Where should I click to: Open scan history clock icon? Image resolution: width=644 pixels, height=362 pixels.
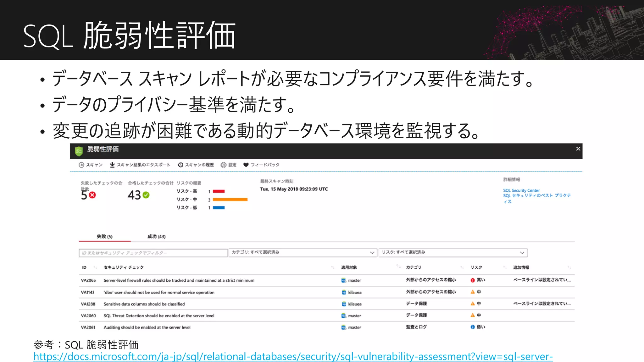tap(180, 165)
